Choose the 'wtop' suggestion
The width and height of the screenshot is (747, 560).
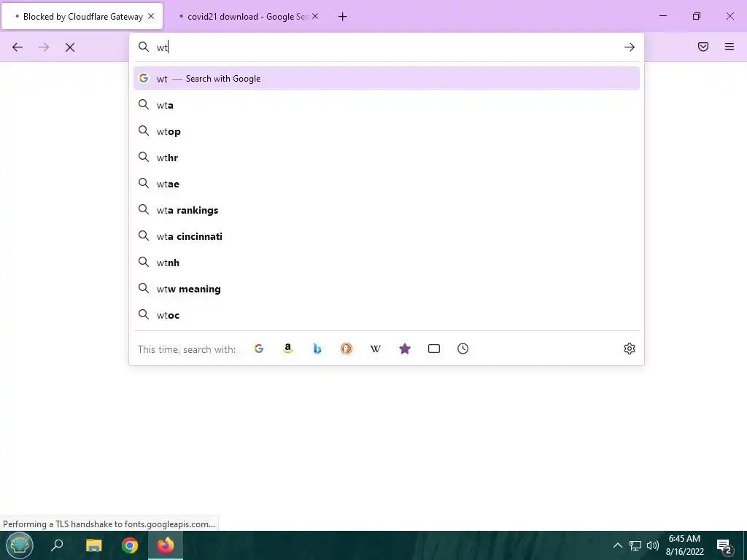[x=387, y=131]
